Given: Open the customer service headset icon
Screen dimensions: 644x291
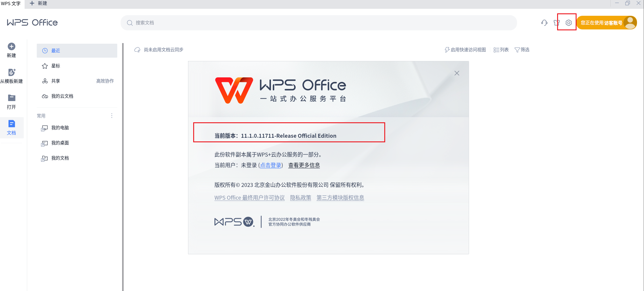Looking at the screenshot, I should tap(544, 23).
